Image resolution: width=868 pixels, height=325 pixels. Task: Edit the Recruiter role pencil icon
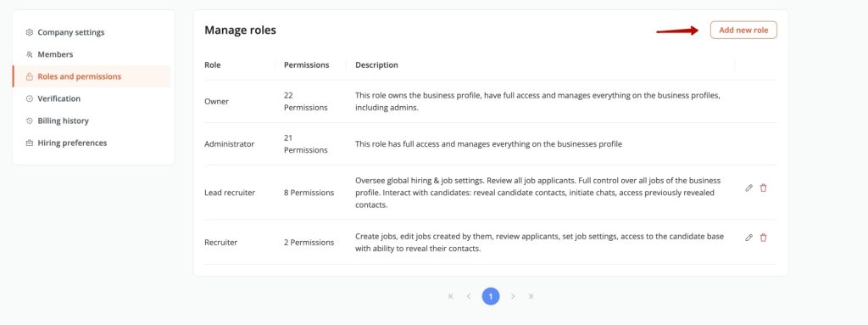click(x=749, y=238)
